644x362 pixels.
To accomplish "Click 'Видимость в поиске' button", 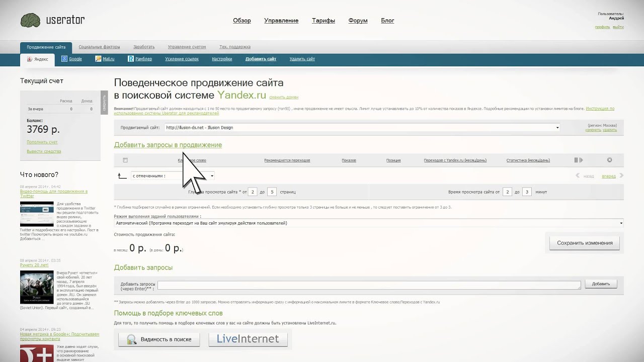I will 159,339.
